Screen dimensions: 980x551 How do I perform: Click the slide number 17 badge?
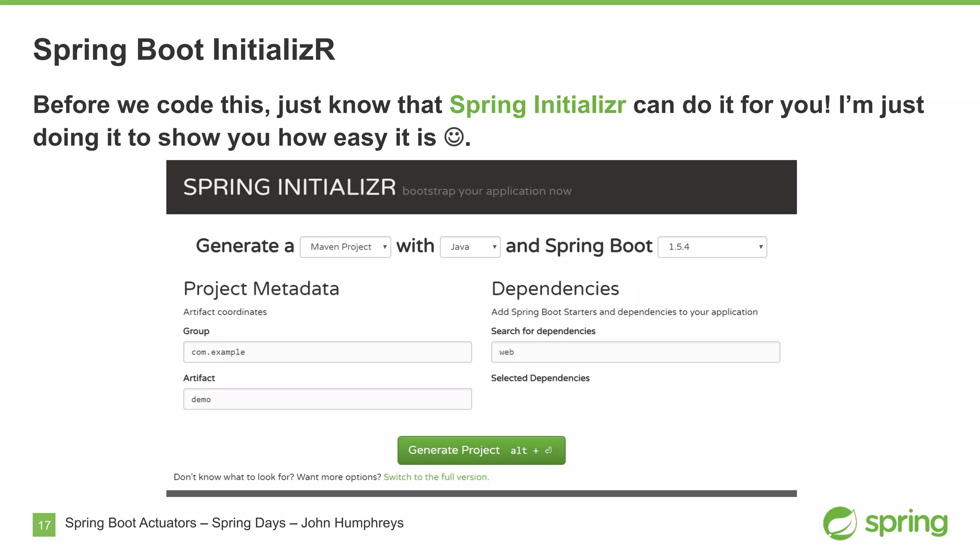pyautogui.click(x=44, y=525)
